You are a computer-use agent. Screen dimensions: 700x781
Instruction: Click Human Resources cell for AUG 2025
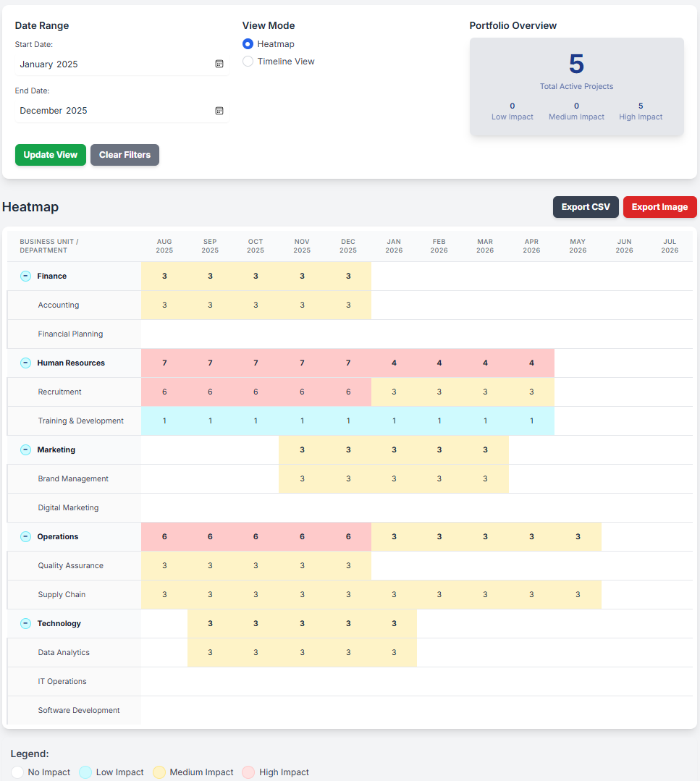coord(164,363)
